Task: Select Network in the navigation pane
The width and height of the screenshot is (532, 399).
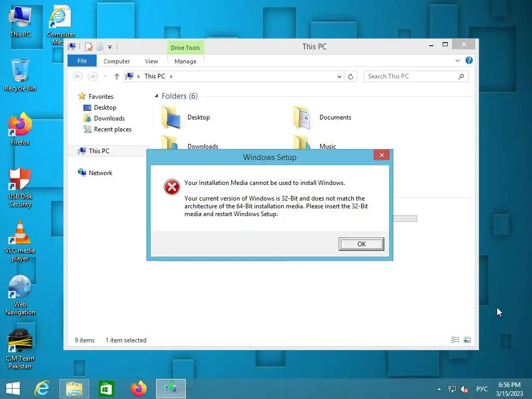Action: tap(100, 172)
